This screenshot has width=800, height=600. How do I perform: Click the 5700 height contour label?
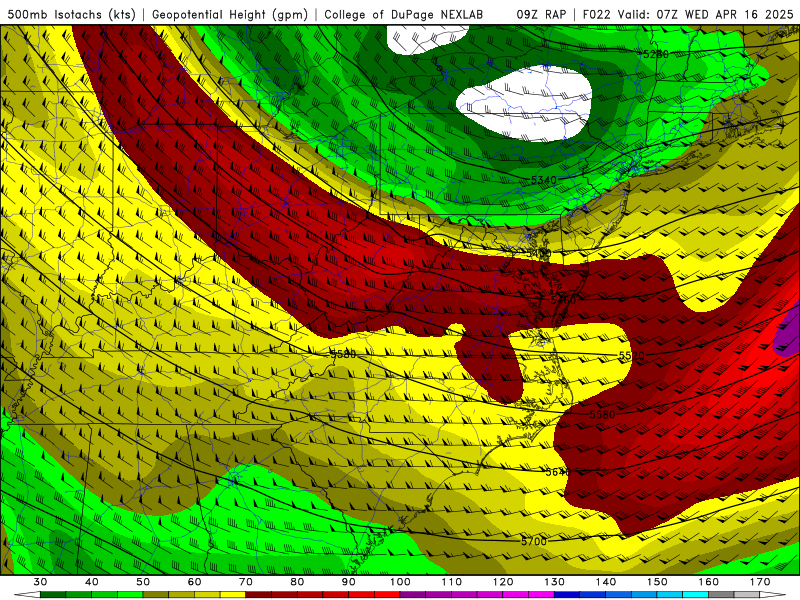534,541
